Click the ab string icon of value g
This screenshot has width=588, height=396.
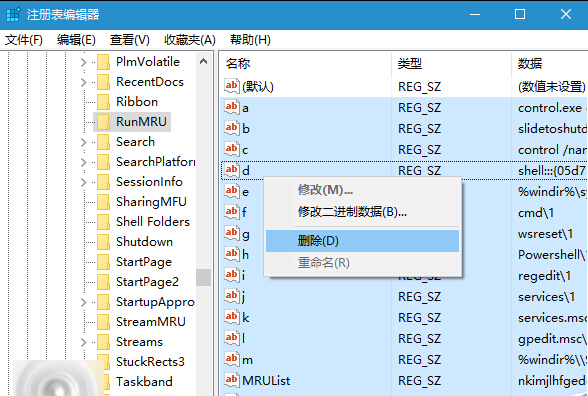tap(232, 233)
